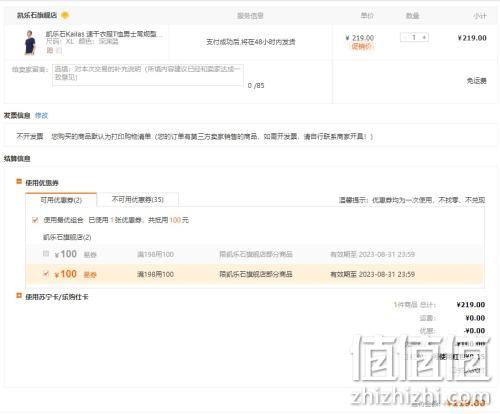Click the 1件商品 总计 ¥219.00 amount
The width and height of the screenshot is (500, 414).
pyautogui.click(x=471, y=305)
